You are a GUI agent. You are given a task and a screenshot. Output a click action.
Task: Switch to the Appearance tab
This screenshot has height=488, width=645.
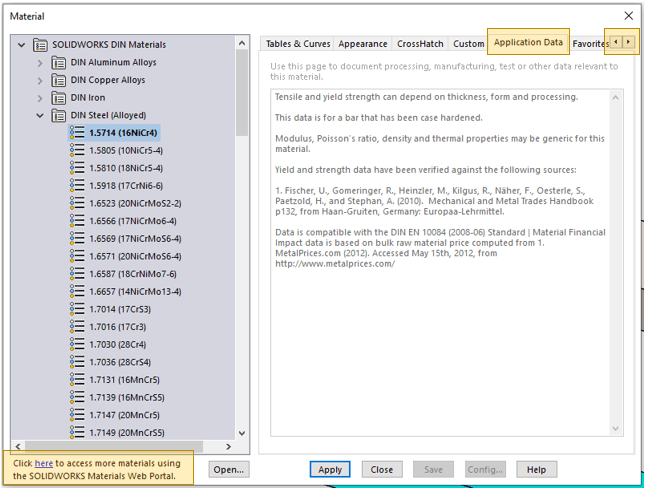pyautogui.click(x=363, y=44)
